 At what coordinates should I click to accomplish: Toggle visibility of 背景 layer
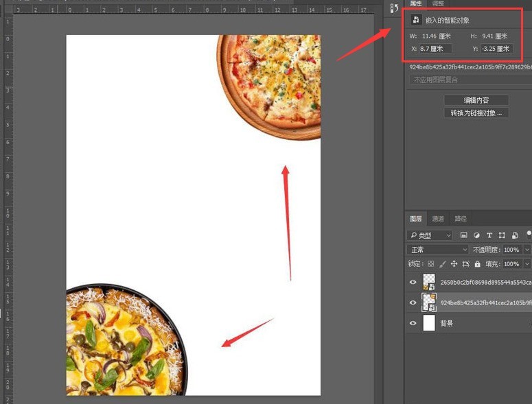(x=413, y=323)
